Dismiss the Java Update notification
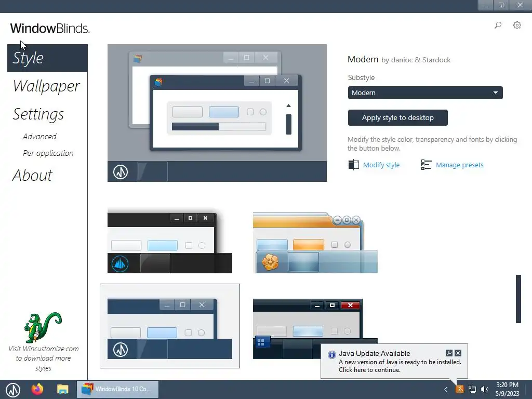The image size is (532, 399). click(x=458, y=353)
